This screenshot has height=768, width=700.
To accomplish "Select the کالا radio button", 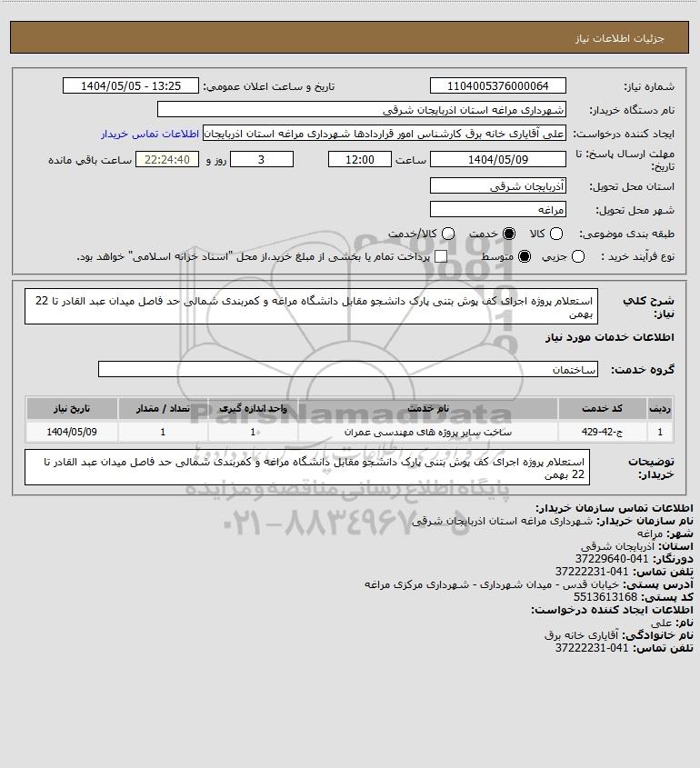I will point(556,234).
